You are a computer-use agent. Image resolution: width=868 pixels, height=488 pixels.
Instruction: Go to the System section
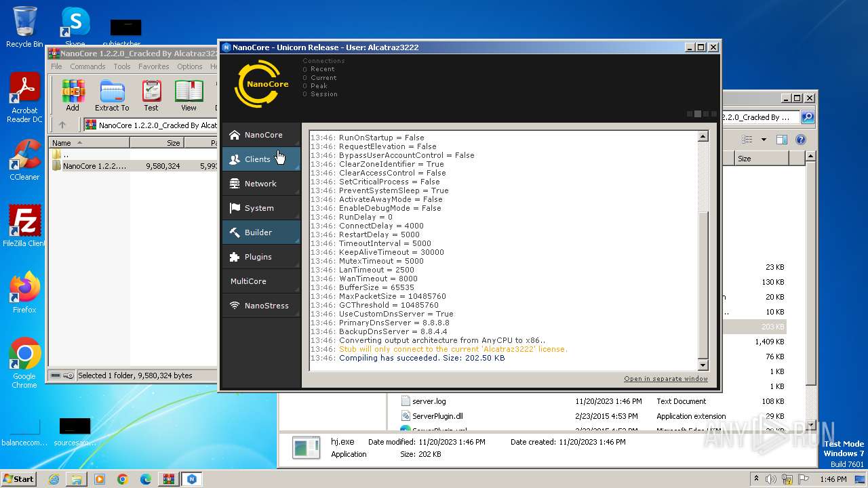[x=261, y=208]
